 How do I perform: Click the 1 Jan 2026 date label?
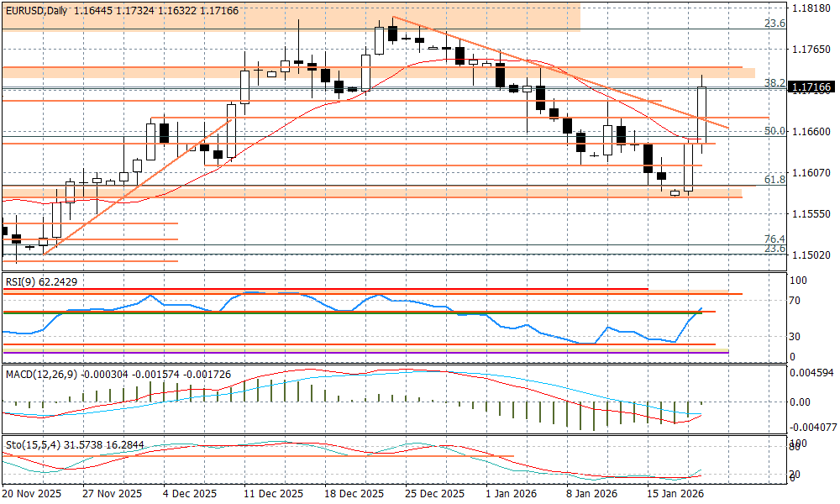[x=512, y=493]
